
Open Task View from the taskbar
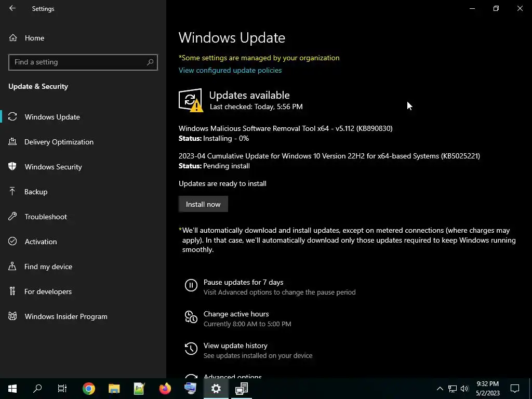(62, 389)
